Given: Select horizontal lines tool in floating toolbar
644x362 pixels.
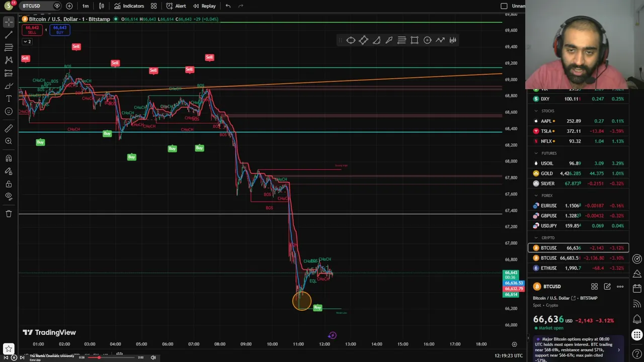Looking at the screenshot, I should point(401,40).
